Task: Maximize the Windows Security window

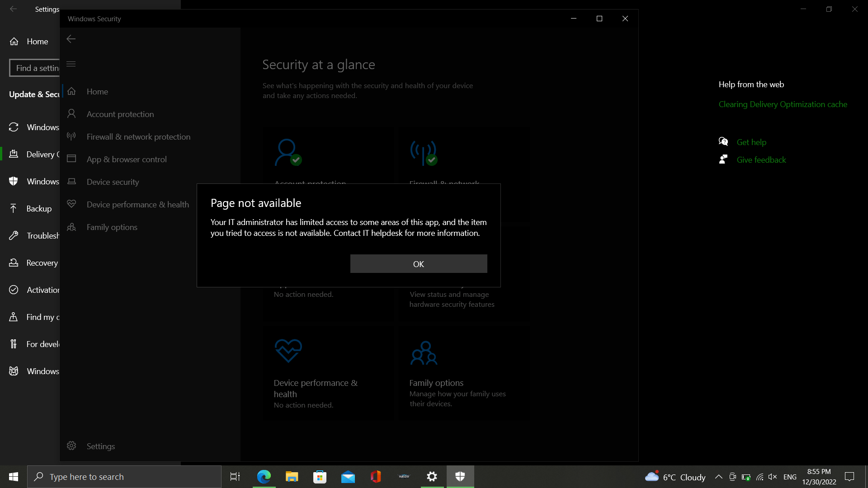Action: [599, 19]
